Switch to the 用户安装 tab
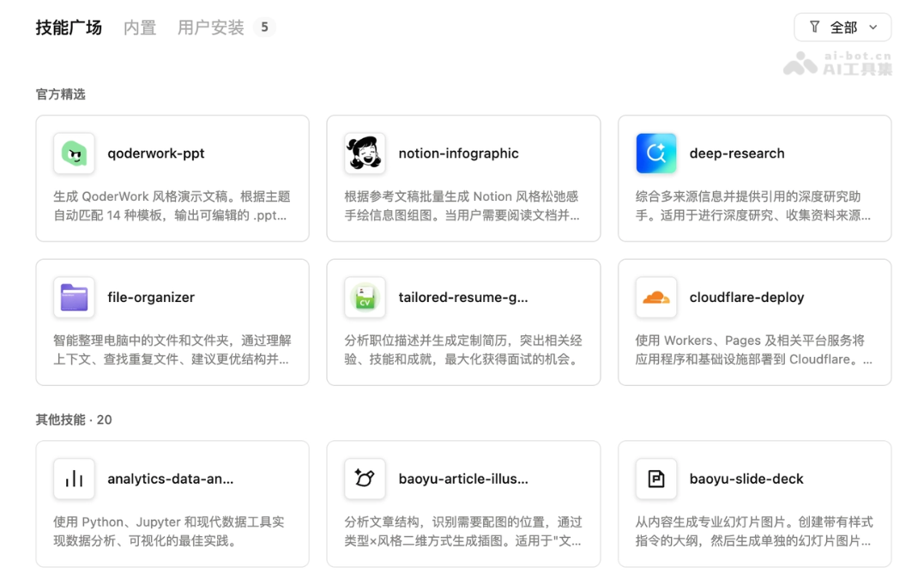Screen dimensions: 924x579 [210, 27]
